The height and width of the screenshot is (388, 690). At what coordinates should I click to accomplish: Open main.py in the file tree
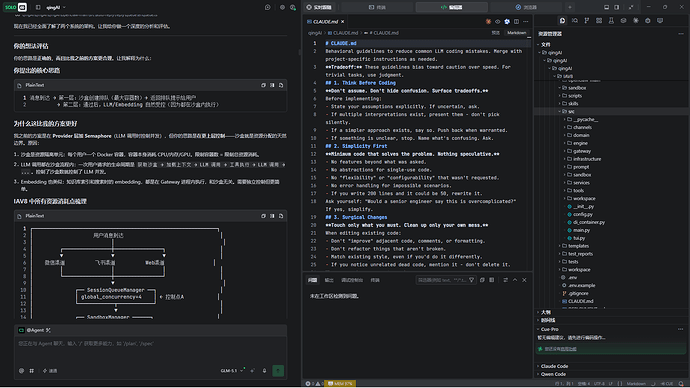point(581,230)
